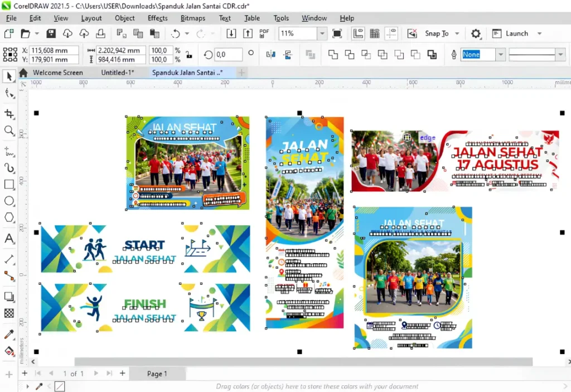The image size is (571, 392).
Task: Click the horizontal scrollbar
Action: pos(303,362)
